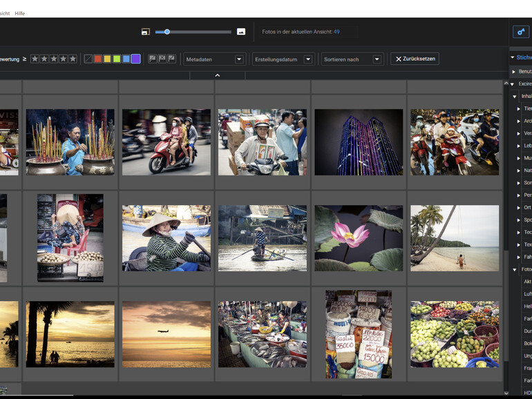
Task: Toggle the red color label filter
Action: [x=97, y=59]
